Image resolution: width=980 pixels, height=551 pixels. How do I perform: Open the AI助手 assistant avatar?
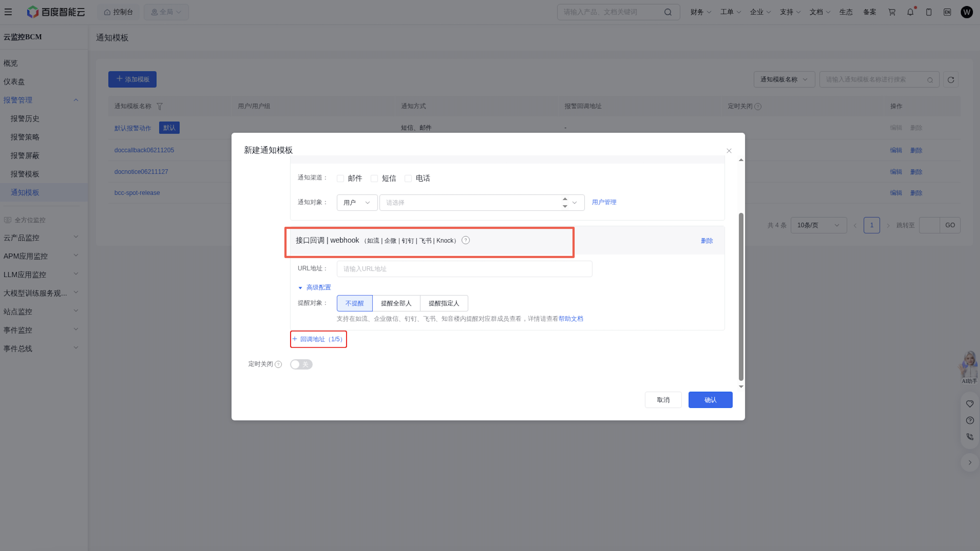[x=969, y=367]
